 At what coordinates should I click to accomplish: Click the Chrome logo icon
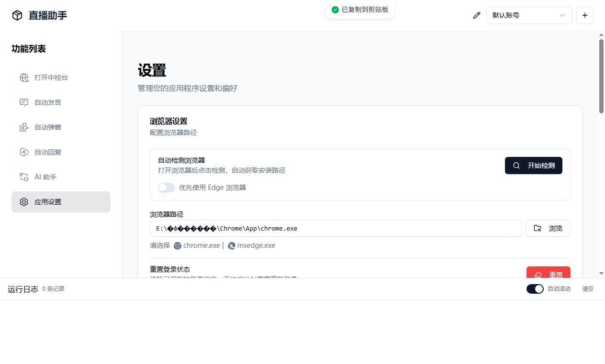pos(178,246)
